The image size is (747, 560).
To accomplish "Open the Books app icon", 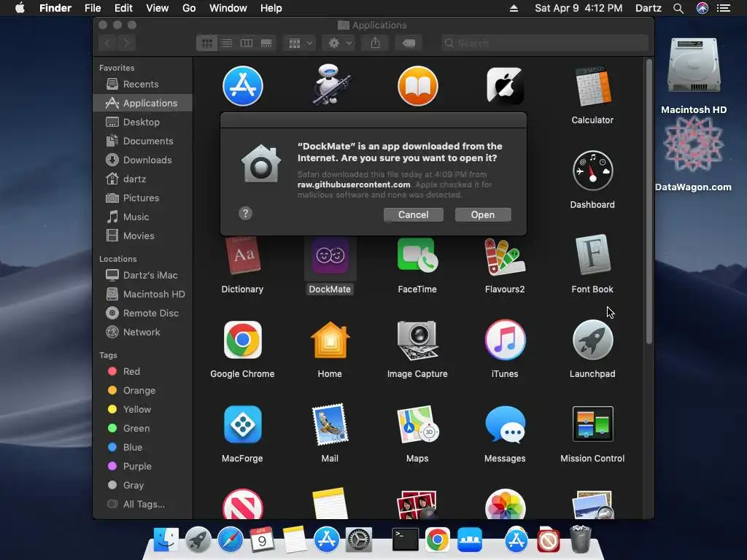I will [418, 86].
